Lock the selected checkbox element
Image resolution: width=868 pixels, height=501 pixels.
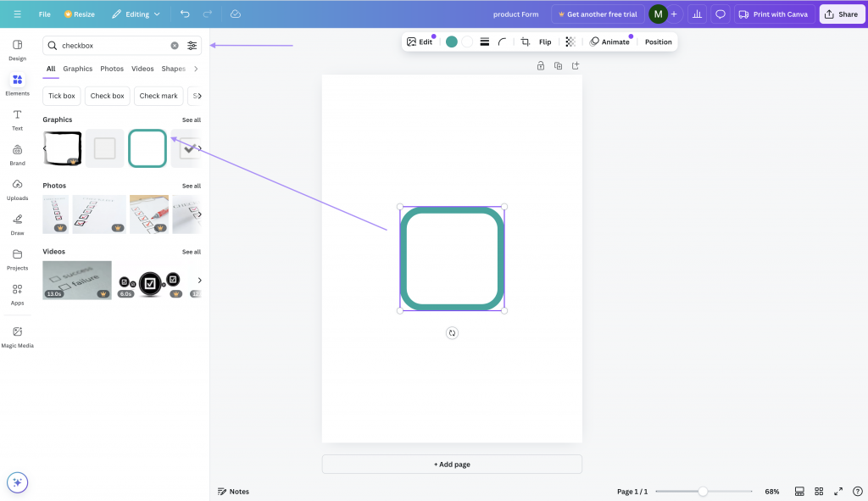click(x=541, y=64)
